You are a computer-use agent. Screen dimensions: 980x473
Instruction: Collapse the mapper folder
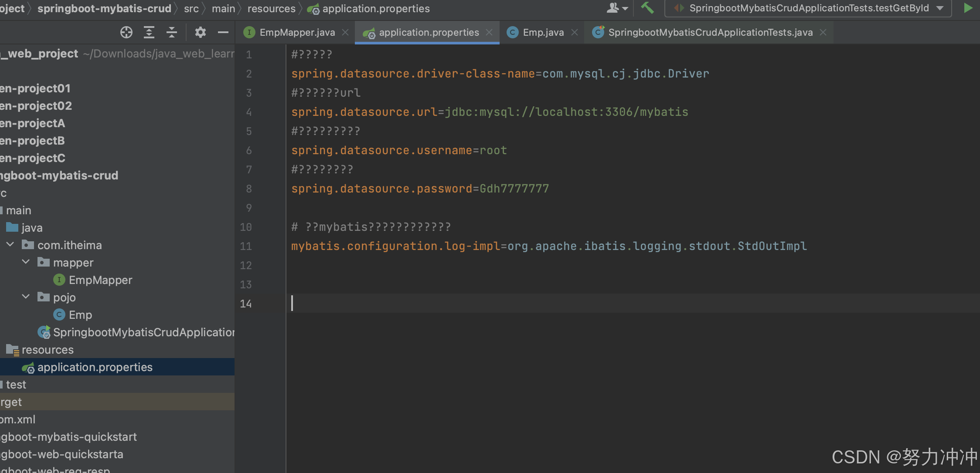coord(26,262)
